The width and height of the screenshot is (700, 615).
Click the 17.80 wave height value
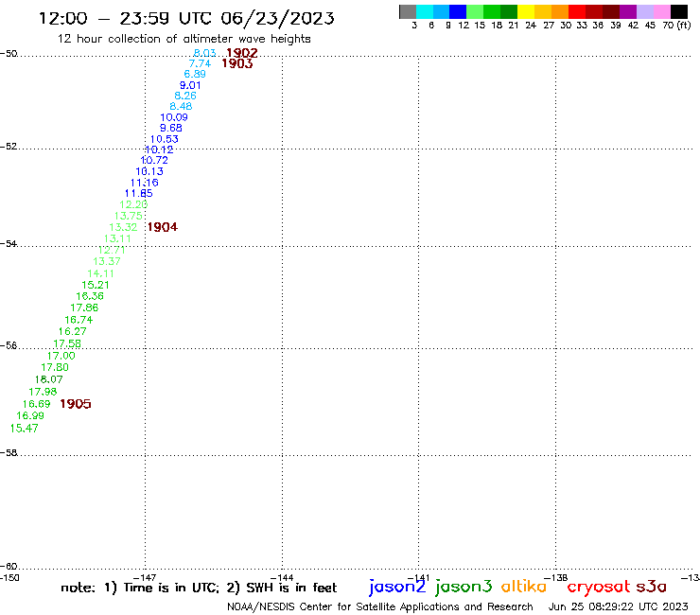click(x=55, y=367)
